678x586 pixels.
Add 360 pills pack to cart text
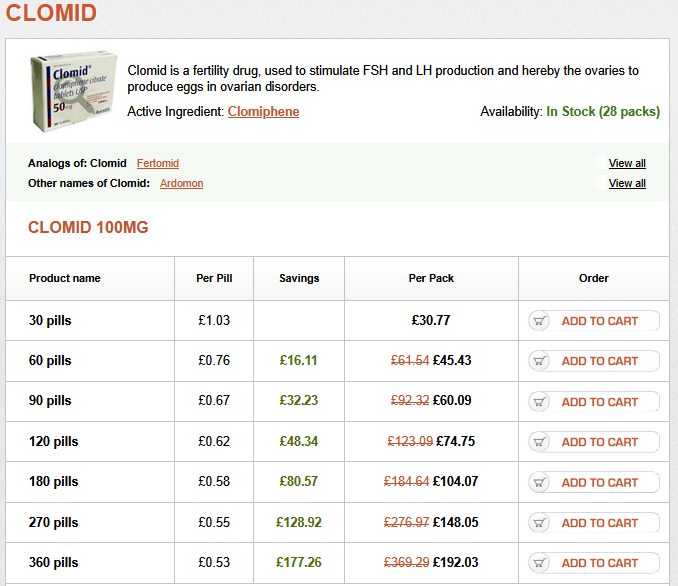tap(600, 563)
